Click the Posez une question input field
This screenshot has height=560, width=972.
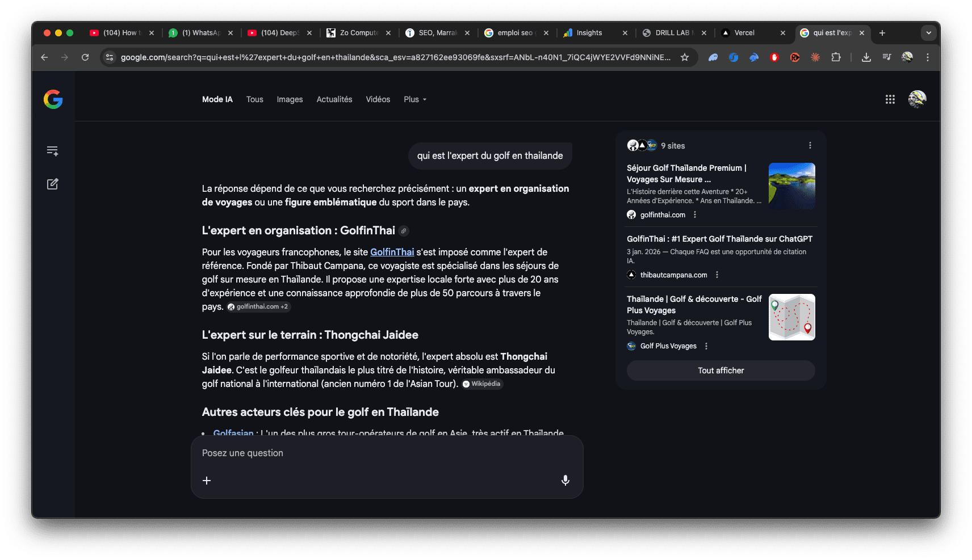[x=387, y=453]
